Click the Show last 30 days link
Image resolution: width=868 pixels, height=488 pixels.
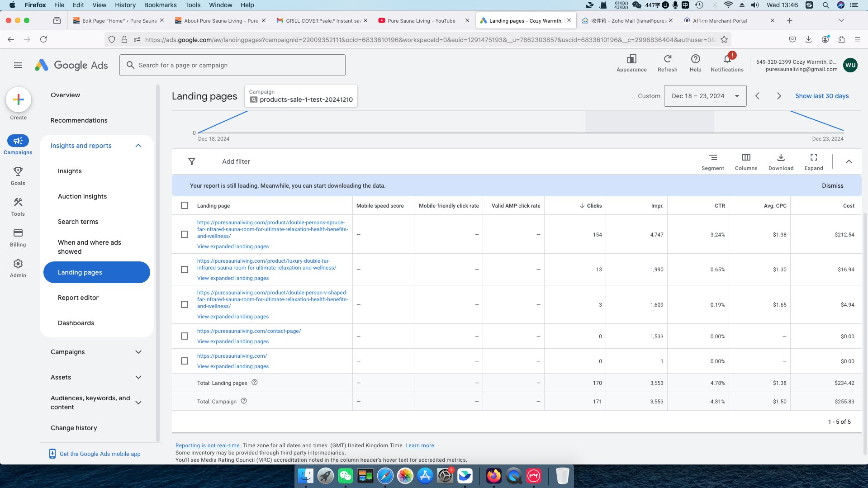[821, 96]
